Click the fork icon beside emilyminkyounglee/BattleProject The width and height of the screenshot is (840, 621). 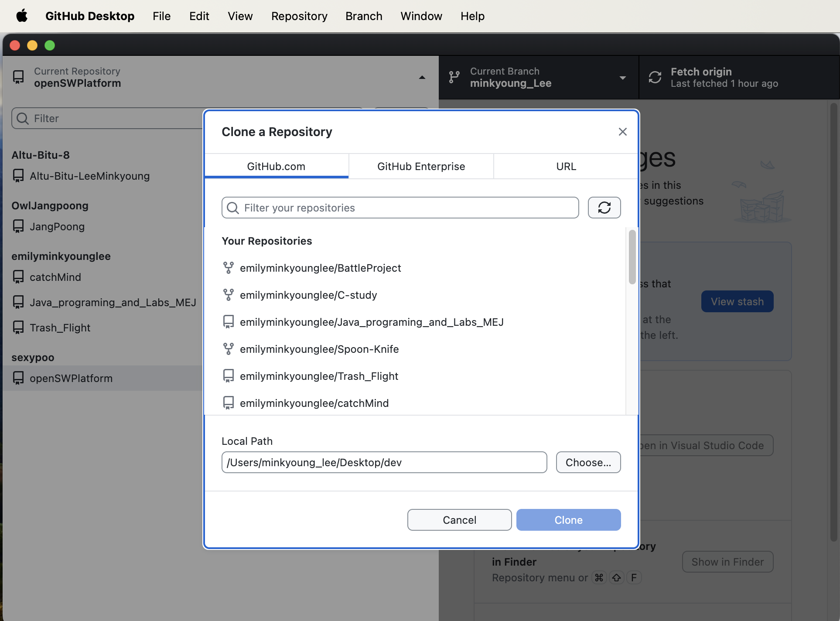pyautogui.click(x=228, y=268)
